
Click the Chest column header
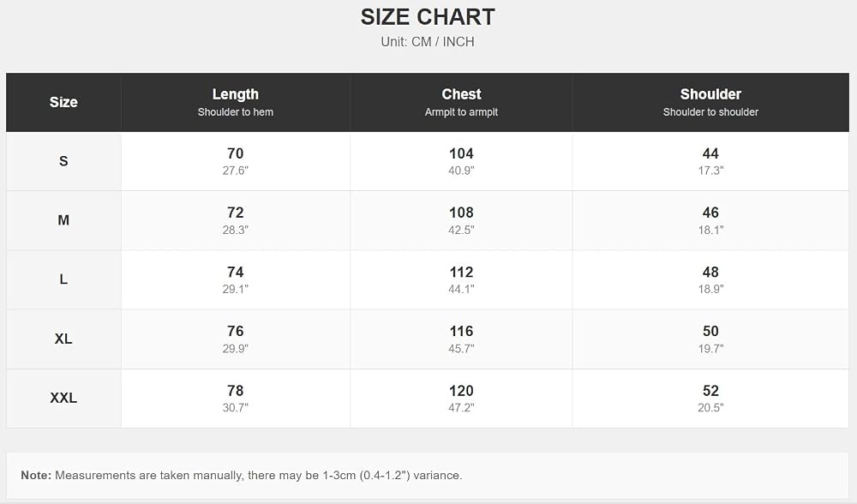461,102
